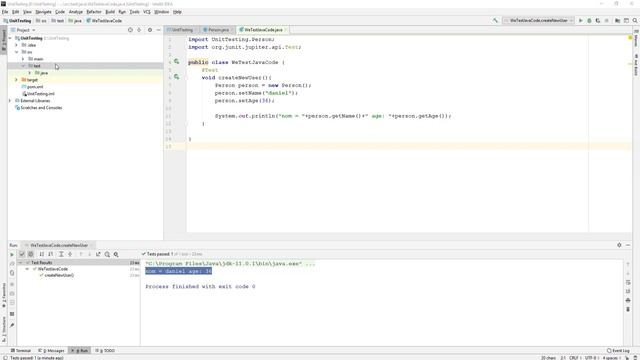Switch to the Person.java editor tab
Image resolution: width=640 pixels, height=360 pixels.
click(x=218, y=30)
